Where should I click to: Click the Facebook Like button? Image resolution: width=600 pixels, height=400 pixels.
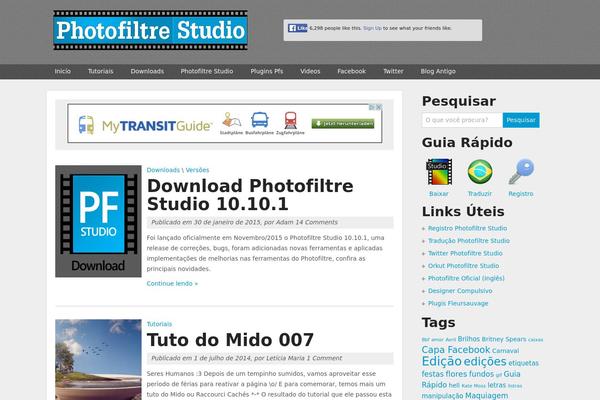point(297,28)
